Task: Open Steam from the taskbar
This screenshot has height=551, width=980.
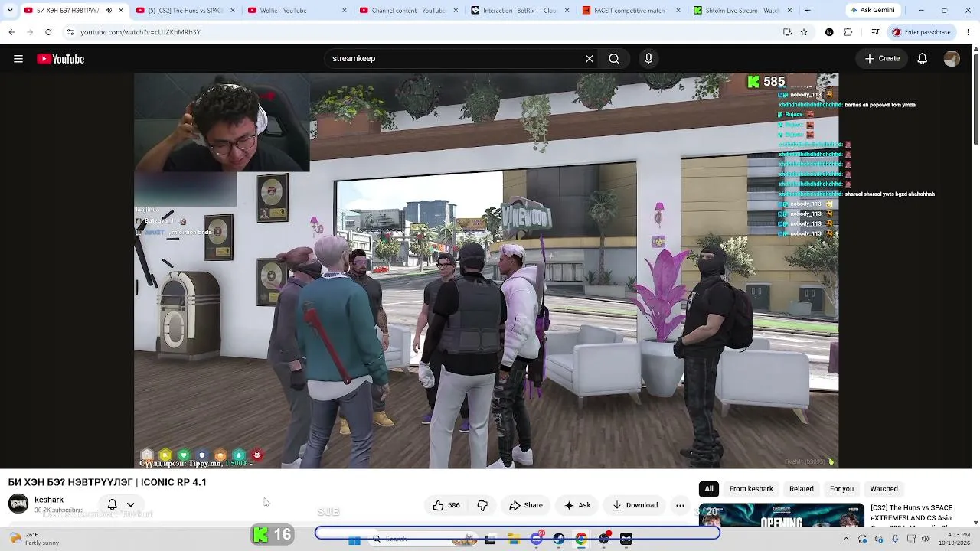Action: coord(559,540)
